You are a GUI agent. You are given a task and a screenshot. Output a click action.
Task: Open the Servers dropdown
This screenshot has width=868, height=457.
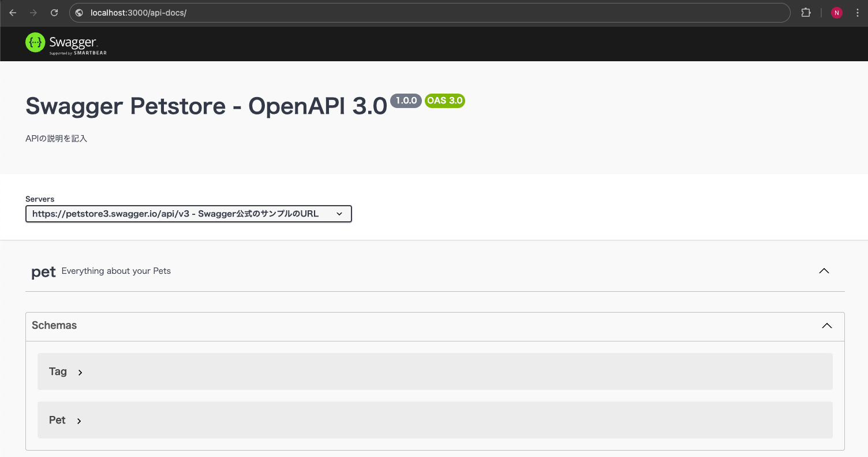coord(189,214)
